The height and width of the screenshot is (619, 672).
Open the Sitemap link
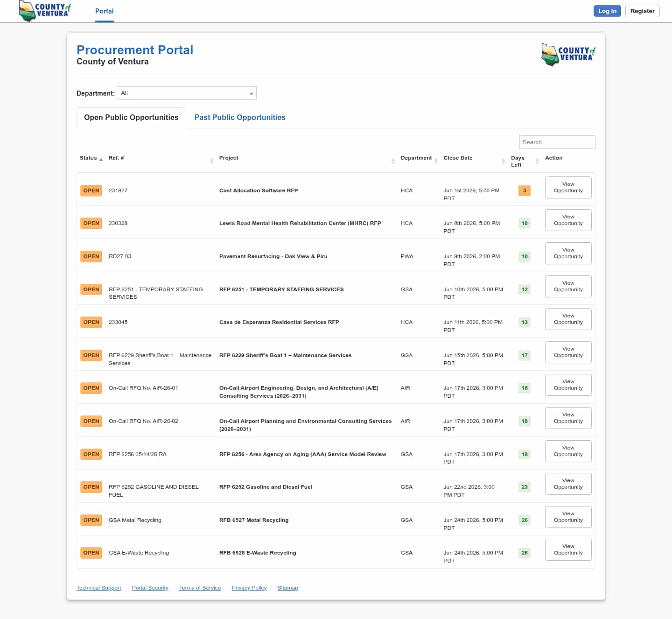pos(287,588)
